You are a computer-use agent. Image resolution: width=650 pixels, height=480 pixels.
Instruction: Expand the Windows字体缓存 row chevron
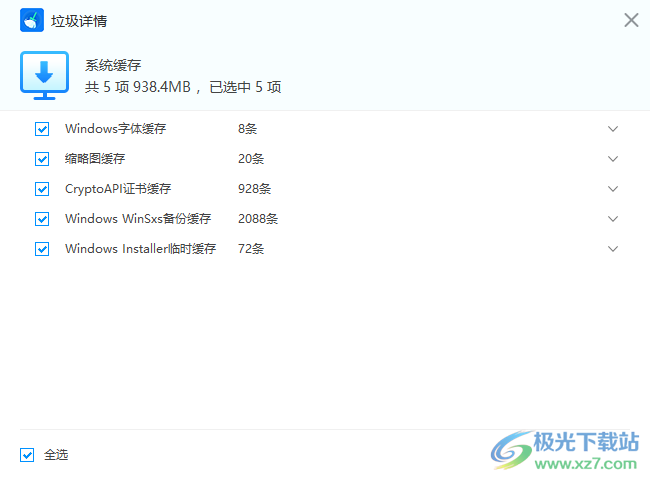[x=613, y=129]
